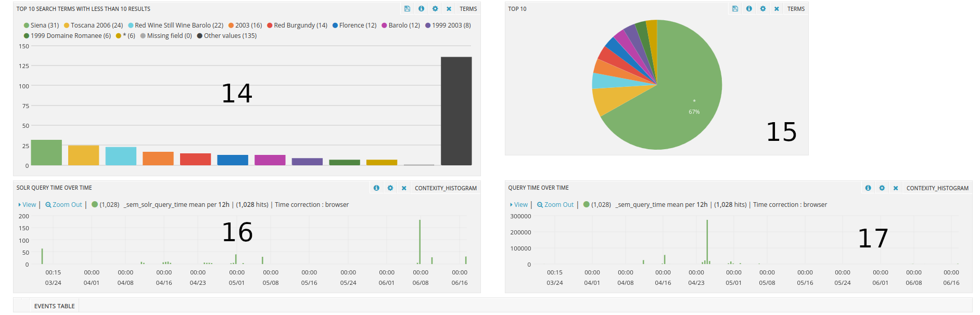The height and width of the screenshot is (315, 980).
Task: Configure the Query Time Over Time panel
Action: [882, 188]
